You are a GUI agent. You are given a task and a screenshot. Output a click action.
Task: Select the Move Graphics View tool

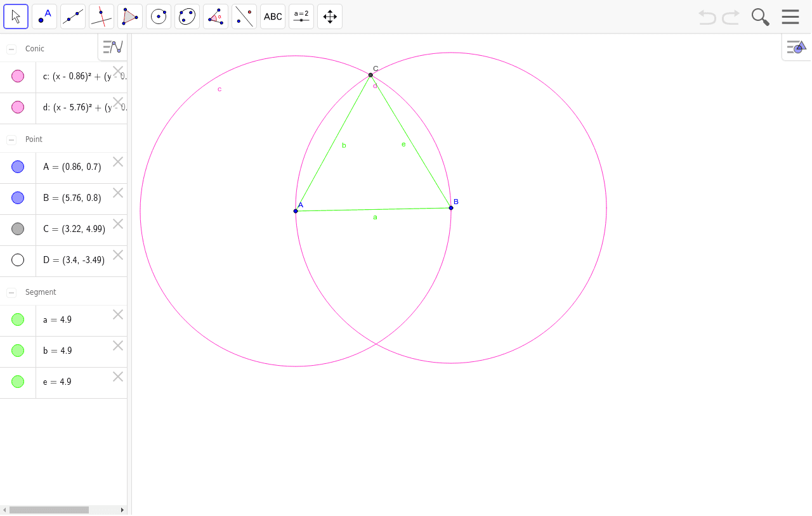(330, 16)
